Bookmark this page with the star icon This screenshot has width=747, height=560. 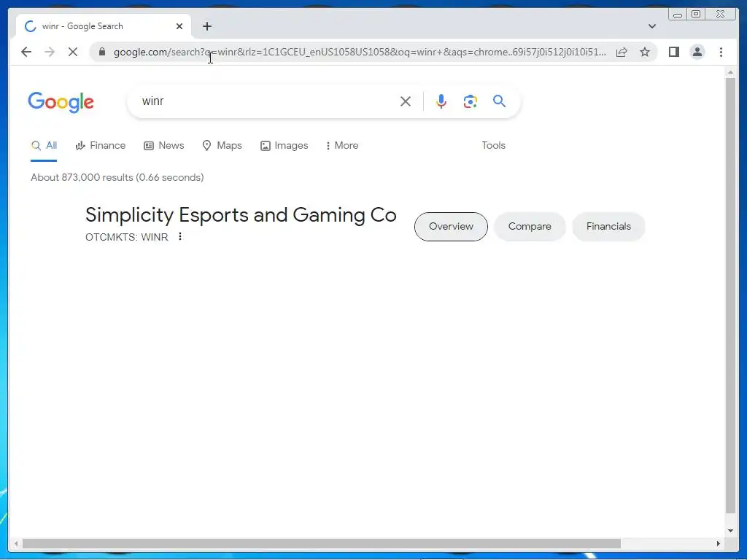click(645, 52)
